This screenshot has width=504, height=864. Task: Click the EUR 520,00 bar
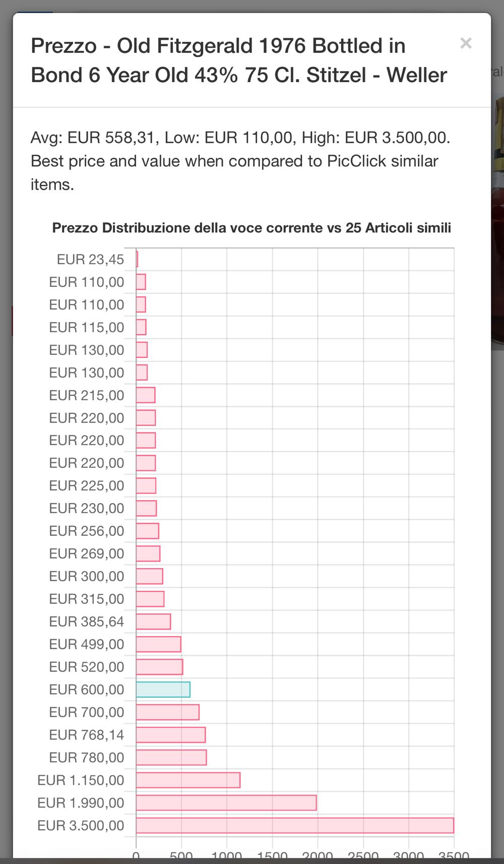(159, 666)
